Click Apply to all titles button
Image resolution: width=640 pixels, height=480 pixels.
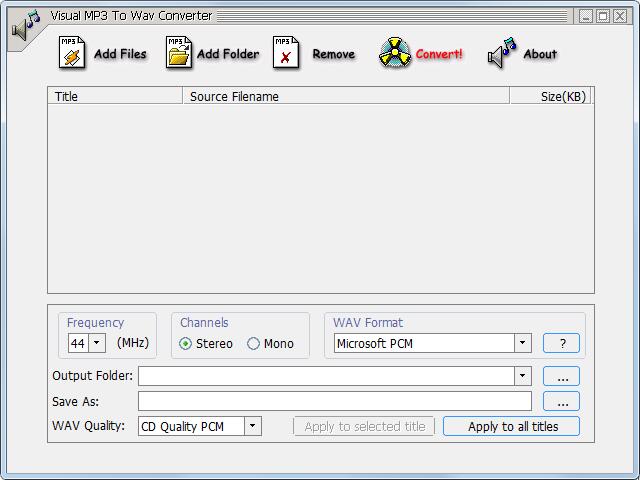click(x=511, y=426)
